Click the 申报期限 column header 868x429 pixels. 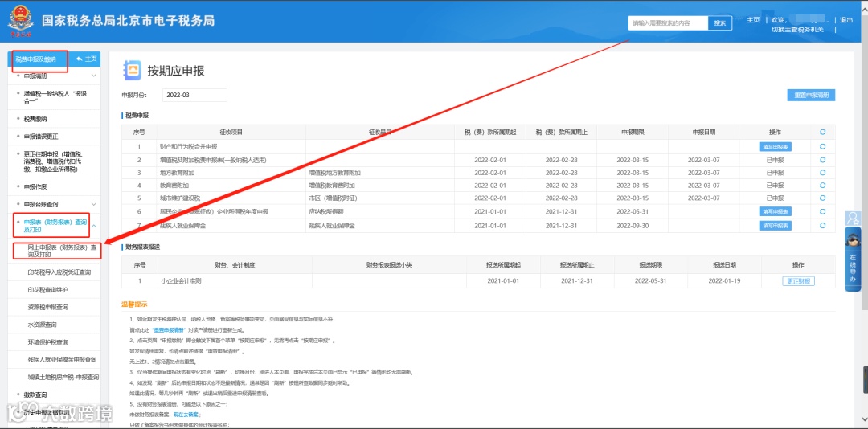pos(633,133)
